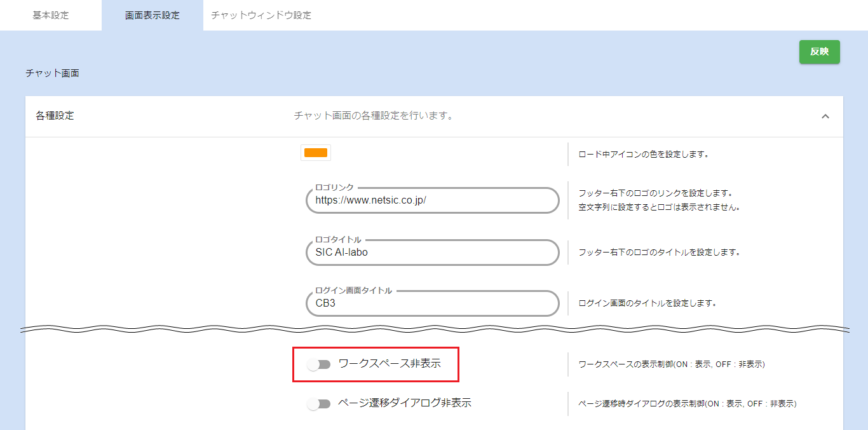Click the green 反映 button
The image size is (868, 430).
(819, 52)
